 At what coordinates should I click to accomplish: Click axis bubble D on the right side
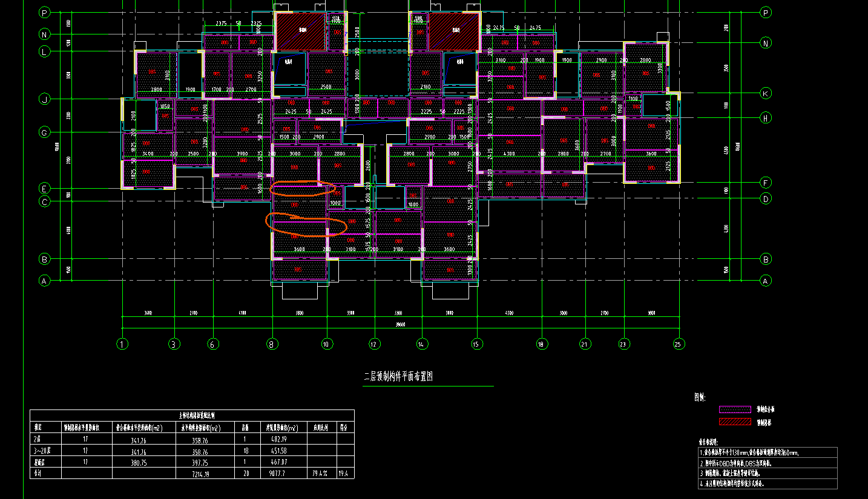pos(766,198)
